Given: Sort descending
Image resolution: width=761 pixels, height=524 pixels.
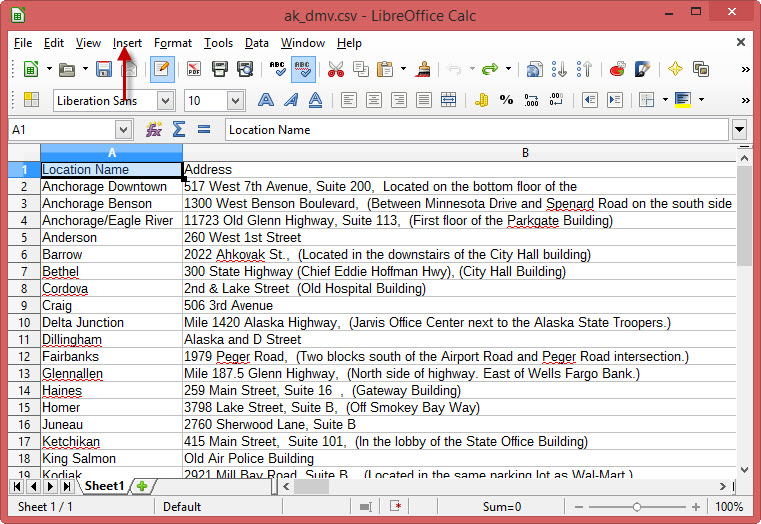Looking at the screenshot, I should pos(584,69).
